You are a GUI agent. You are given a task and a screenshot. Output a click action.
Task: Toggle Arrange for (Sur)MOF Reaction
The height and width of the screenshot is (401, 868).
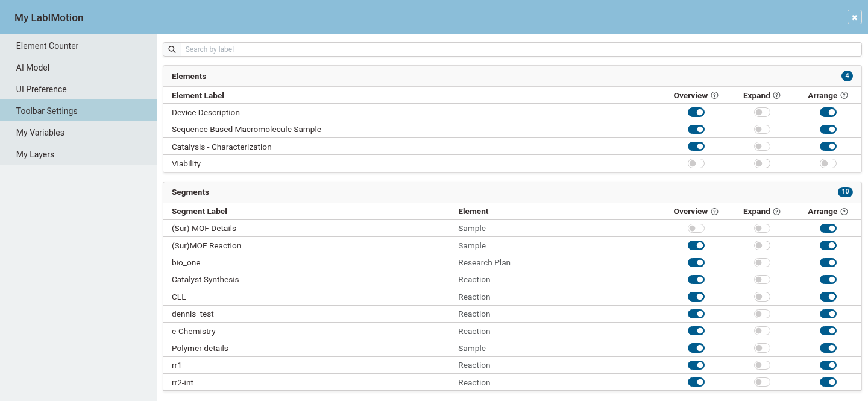(828, 245)
